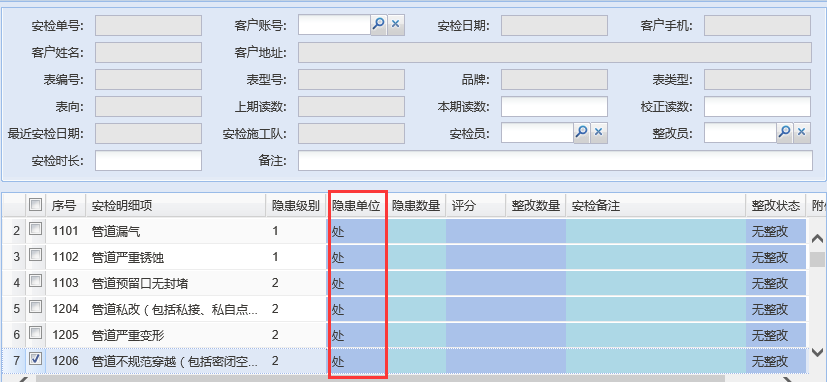Click the 安检备注 column header

tap(656, 206)
